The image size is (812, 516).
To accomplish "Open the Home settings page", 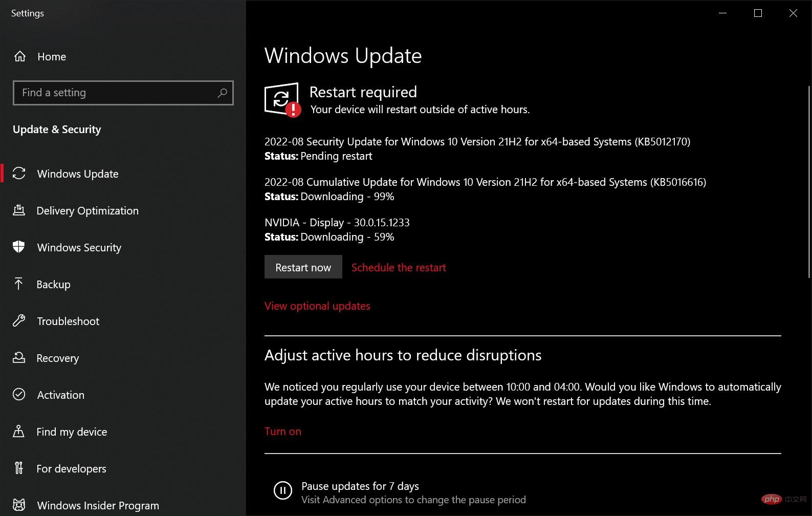I will [x=52, y=57].
